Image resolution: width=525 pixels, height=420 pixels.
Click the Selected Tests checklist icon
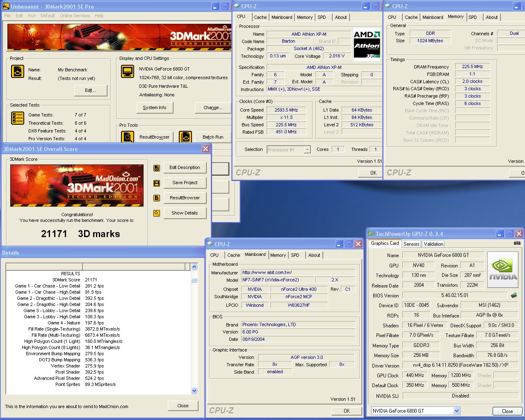coord(18,118)
